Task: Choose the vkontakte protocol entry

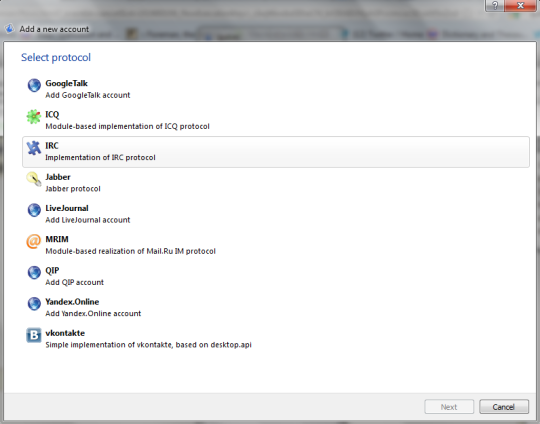Action: coord(276,339)
